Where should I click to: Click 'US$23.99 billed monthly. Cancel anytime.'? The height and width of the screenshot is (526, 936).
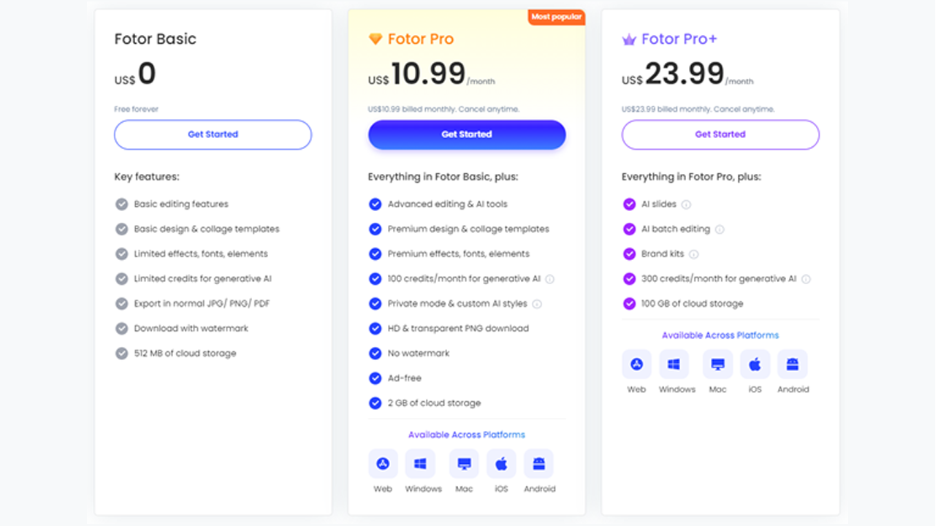click(x=698, y=109)
